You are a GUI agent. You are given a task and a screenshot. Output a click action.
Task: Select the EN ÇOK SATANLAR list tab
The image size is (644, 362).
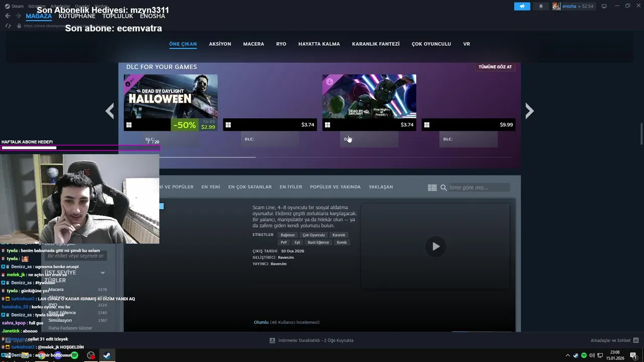click(250, 187)
